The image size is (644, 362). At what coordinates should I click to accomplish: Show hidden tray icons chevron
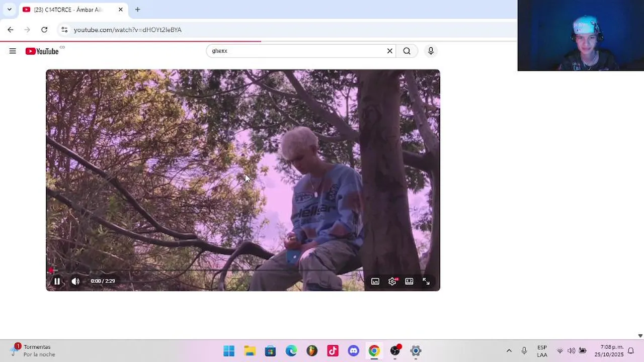coord(509,351)
